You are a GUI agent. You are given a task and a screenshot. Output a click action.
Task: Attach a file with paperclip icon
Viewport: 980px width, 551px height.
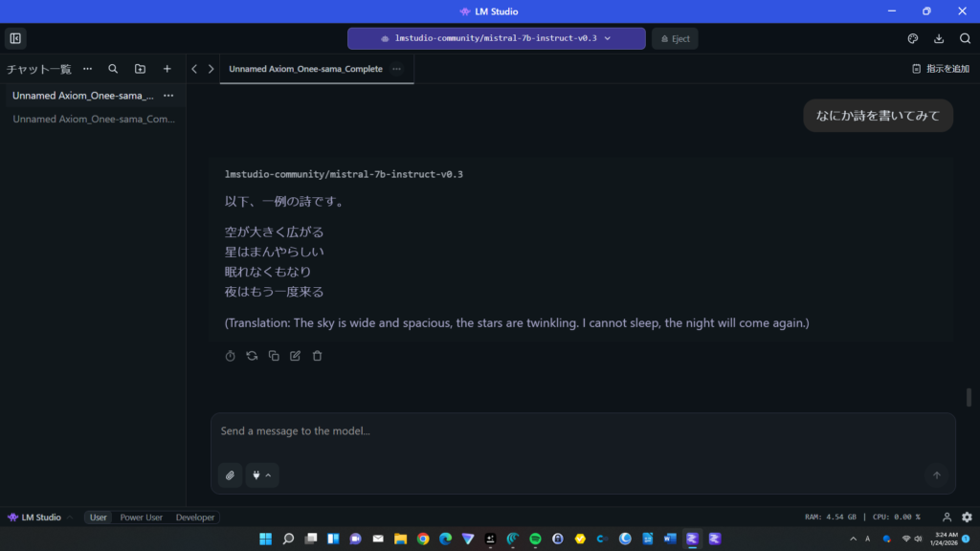230,475
